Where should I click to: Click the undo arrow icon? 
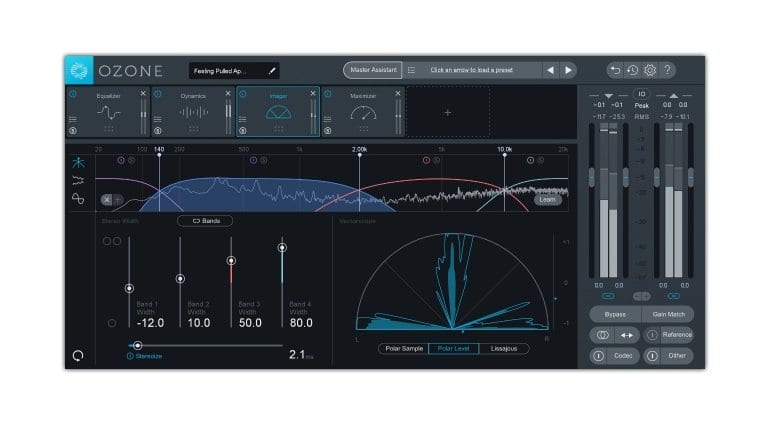point(615,70)
